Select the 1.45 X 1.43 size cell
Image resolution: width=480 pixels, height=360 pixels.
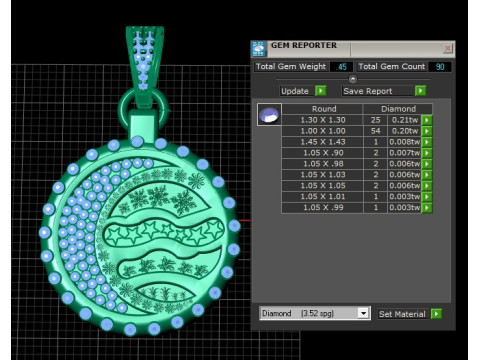(x=322, y=142)
